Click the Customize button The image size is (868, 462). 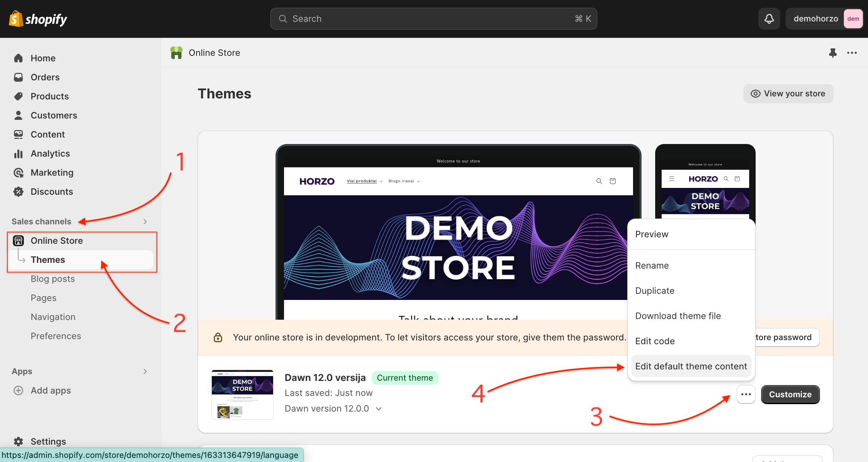coord(790,394)
